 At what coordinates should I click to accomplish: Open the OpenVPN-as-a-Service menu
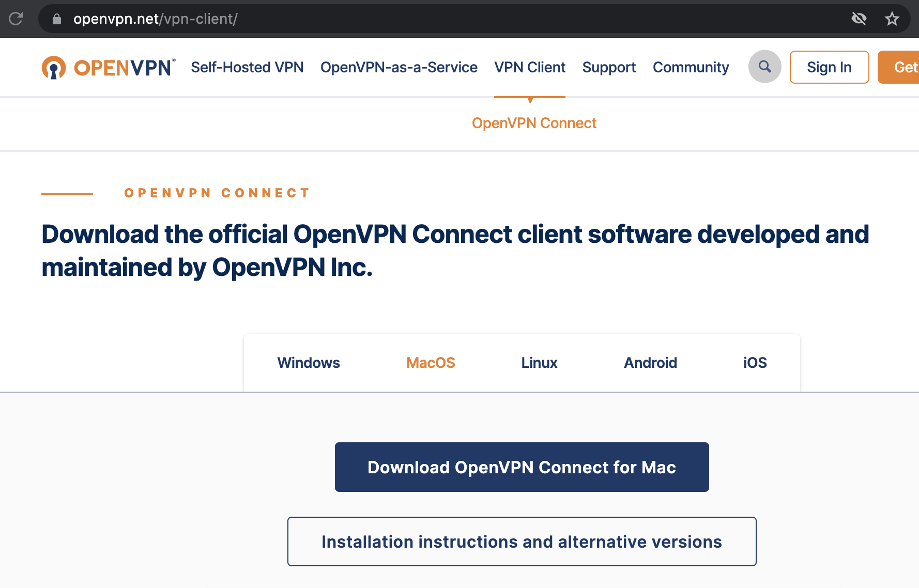point(399,67)
